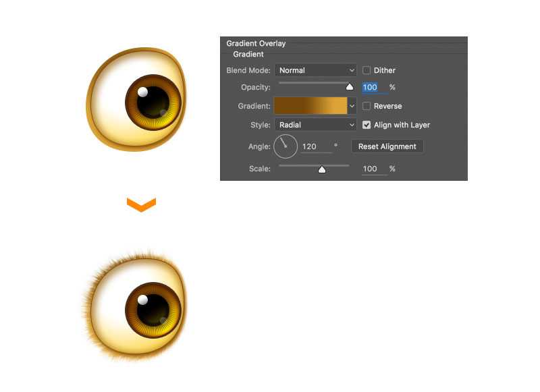The height and width of the screenshot is (392, 540).
Task: Click the brown iris of upper eye
Action: coord(153,102)
